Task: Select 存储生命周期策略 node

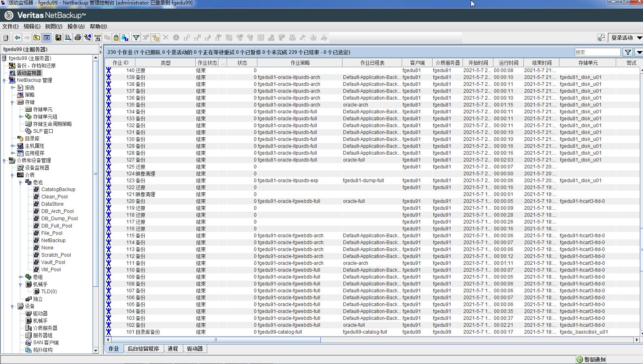Action: [x=52, y=124]
